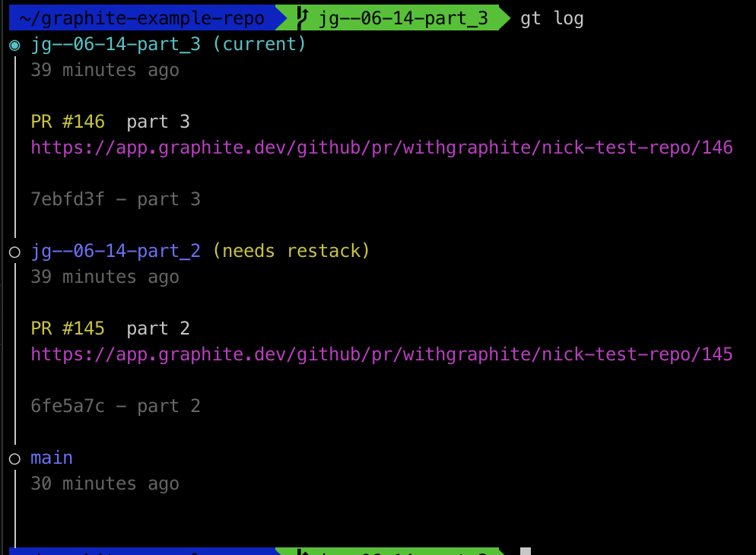The width and height of the screenshot is (756, 555).
Task: Click the hollow node beside jg--06-14-part_2
Action: click(x=14, y=252)
